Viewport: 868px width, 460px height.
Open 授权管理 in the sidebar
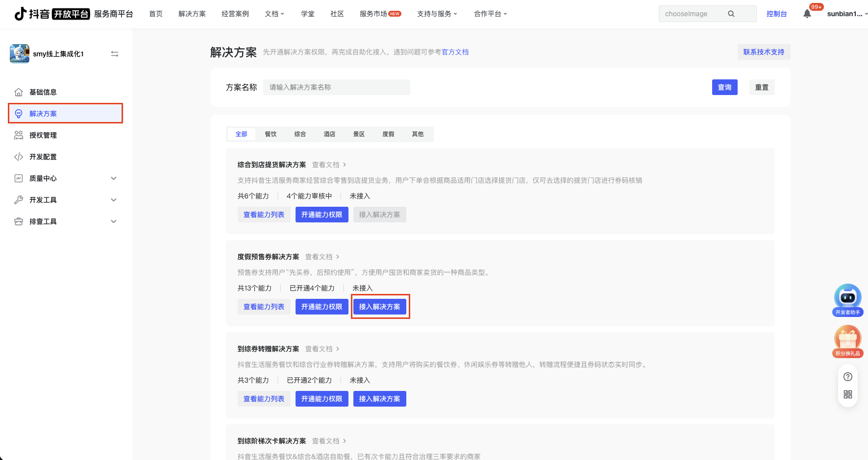click(43, 135)
